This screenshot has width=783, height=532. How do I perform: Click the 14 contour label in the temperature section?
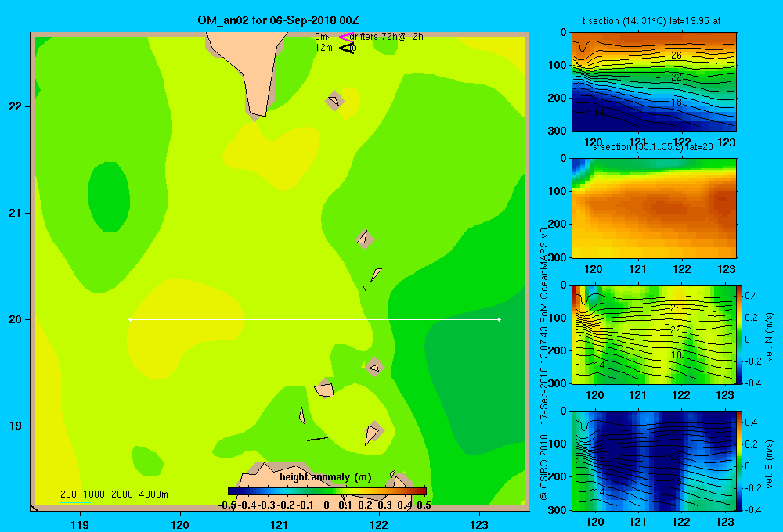tap(599, 113)
